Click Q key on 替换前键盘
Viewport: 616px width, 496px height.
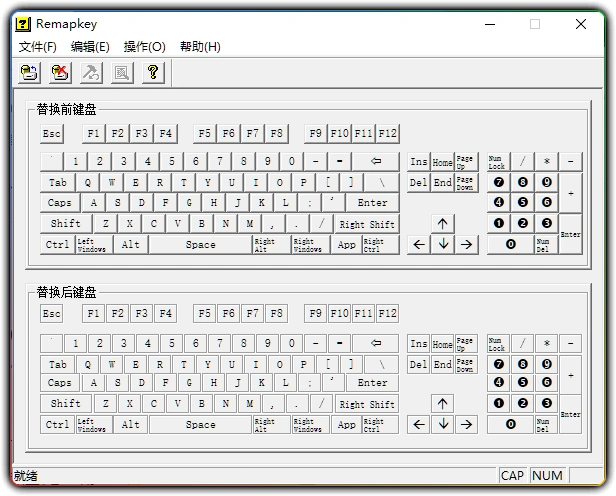pyautogui.click(x=88, y=183)
